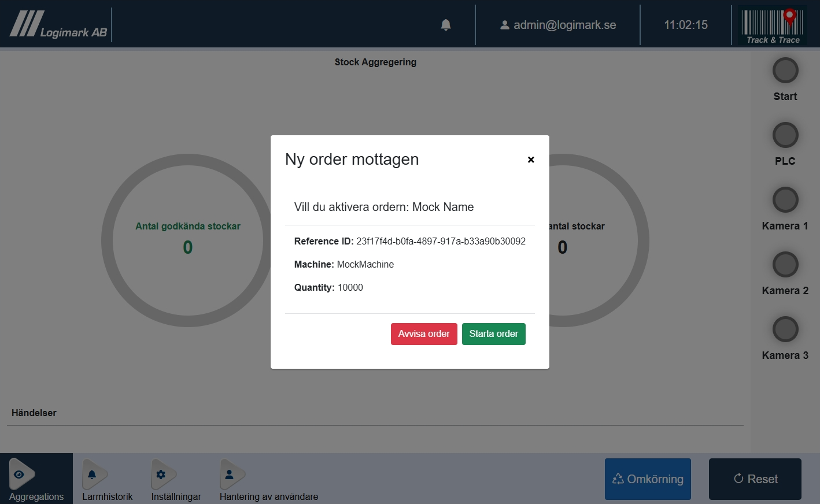Click the PLC status indicator
Screen dimensions: 820x504
pos(785,135)
